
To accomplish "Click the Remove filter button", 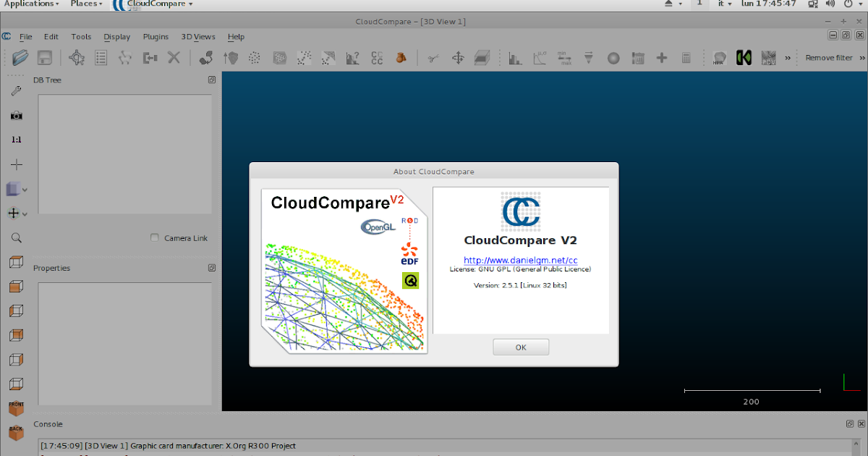I will click(829, 58).
